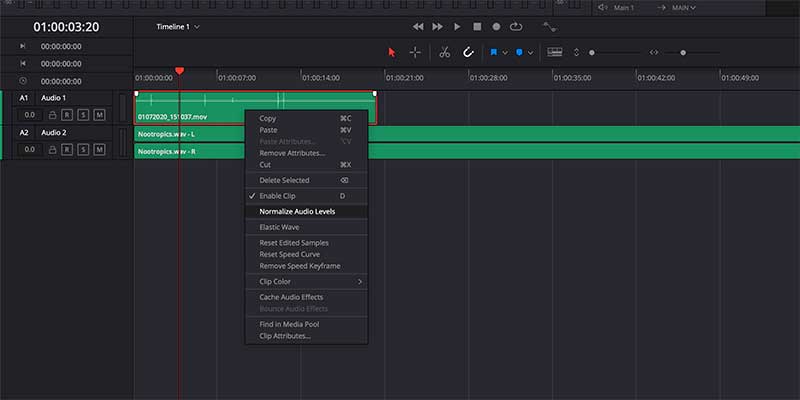The width and height of the screenshot is (800, 400).
Task: Choose Elastic Wave in the menu
Action: [x=306, y=227]
